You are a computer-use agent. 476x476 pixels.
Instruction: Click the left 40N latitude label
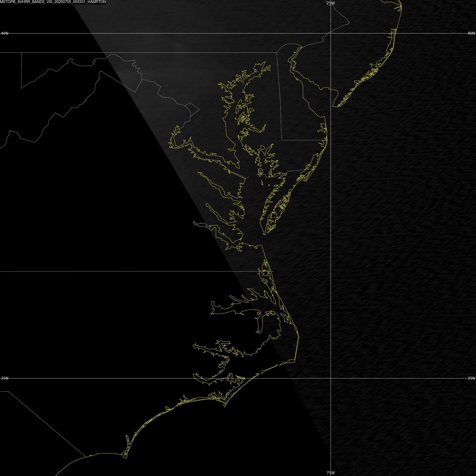click(x=4, y=33)
